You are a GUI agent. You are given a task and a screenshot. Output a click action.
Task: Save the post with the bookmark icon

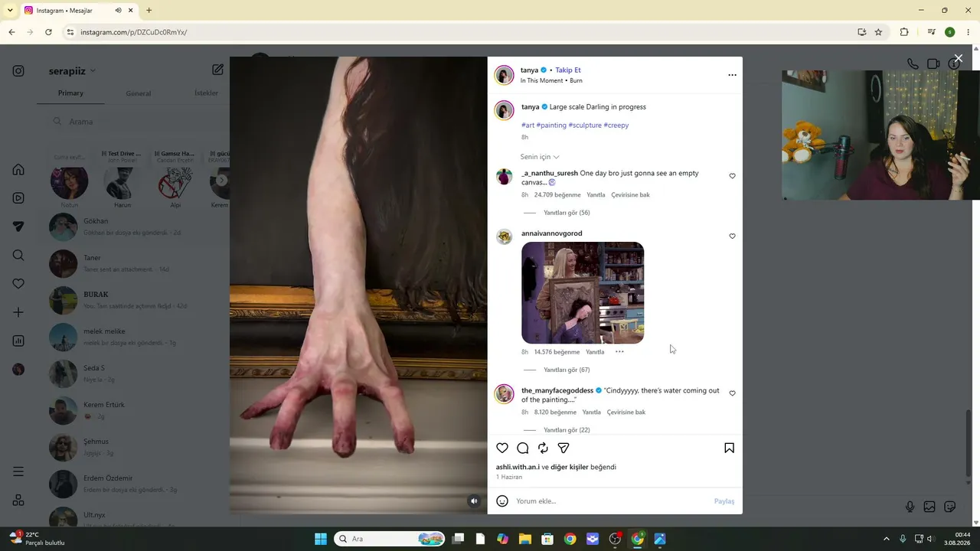730,448
